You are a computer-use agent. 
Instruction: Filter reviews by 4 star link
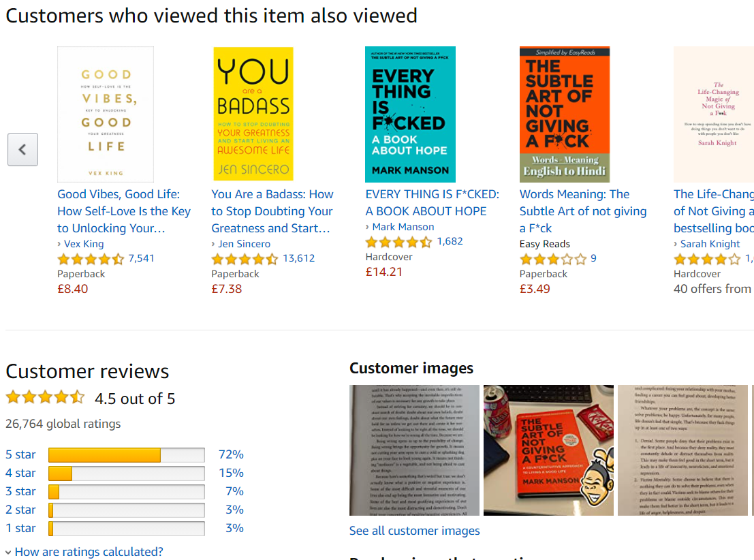click(x=20, y=473)
